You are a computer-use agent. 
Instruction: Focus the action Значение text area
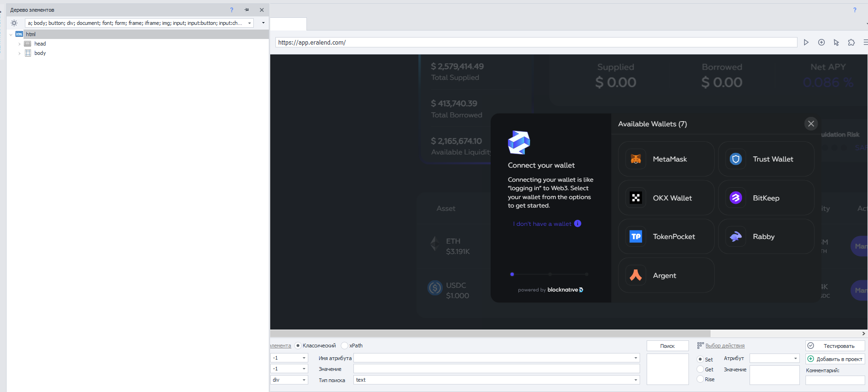774,375
